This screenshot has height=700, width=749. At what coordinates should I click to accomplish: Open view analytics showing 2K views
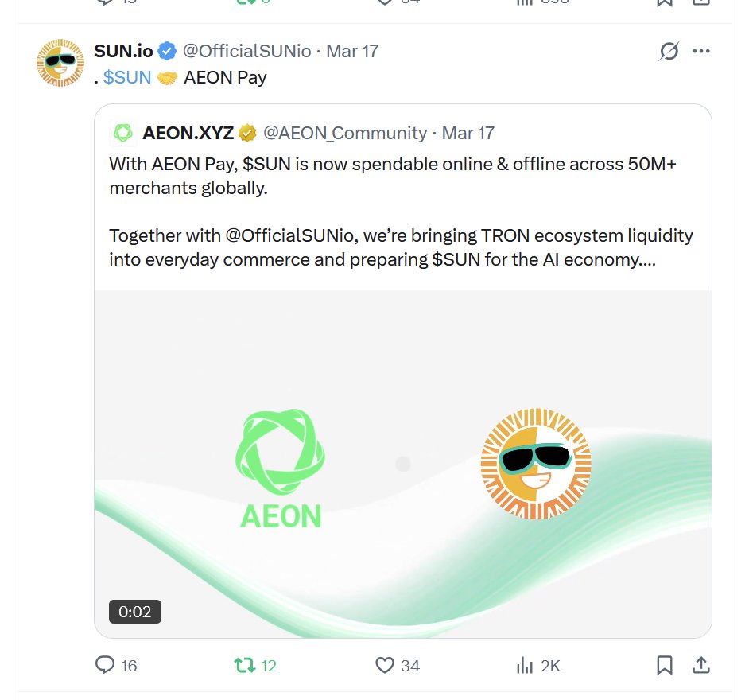pos(525,665)
